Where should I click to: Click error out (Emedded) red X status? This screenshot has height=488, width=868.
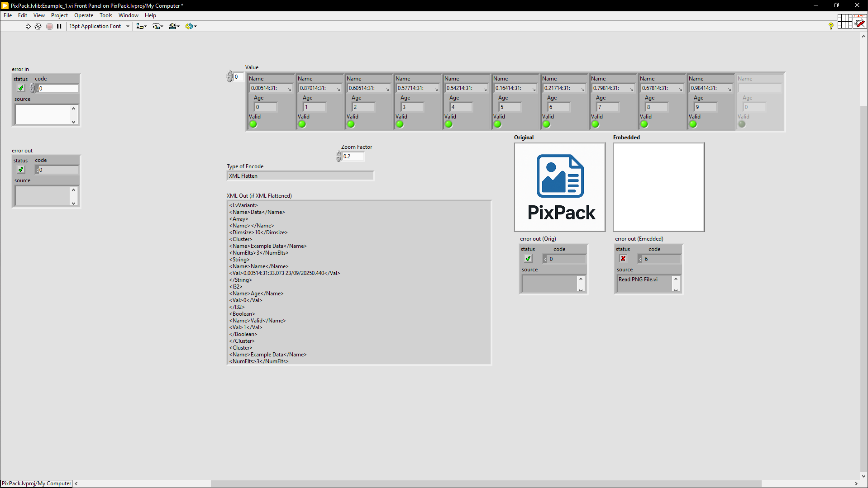(623, 259)
